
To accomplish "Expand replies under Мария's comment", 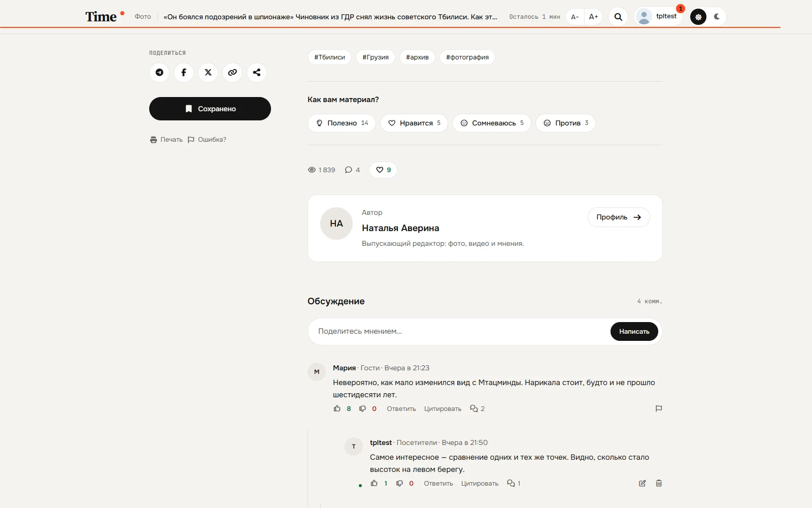I will [x=478, y=408].
